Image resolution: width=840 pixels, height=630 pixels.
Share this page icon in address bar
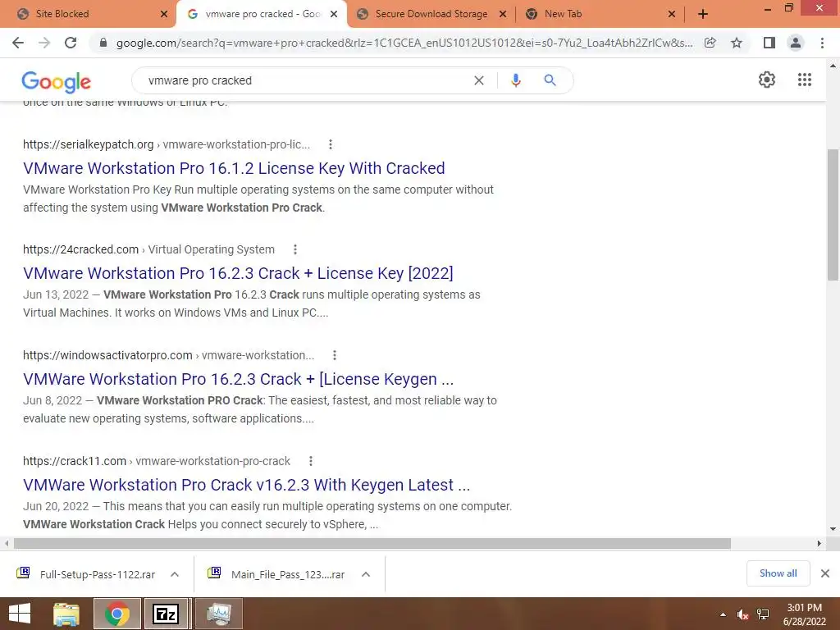coord(710,43)
